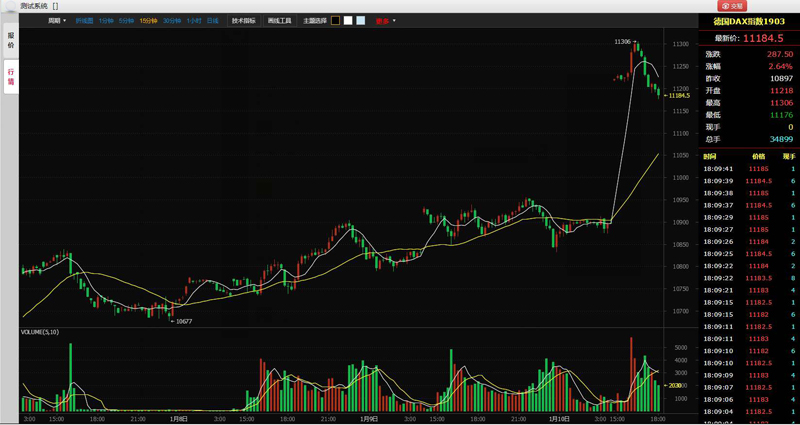Viewport: 800px width, 425px height.
Task: Select the 15分钟 timeframe
Action: click(x=148, y=21)
